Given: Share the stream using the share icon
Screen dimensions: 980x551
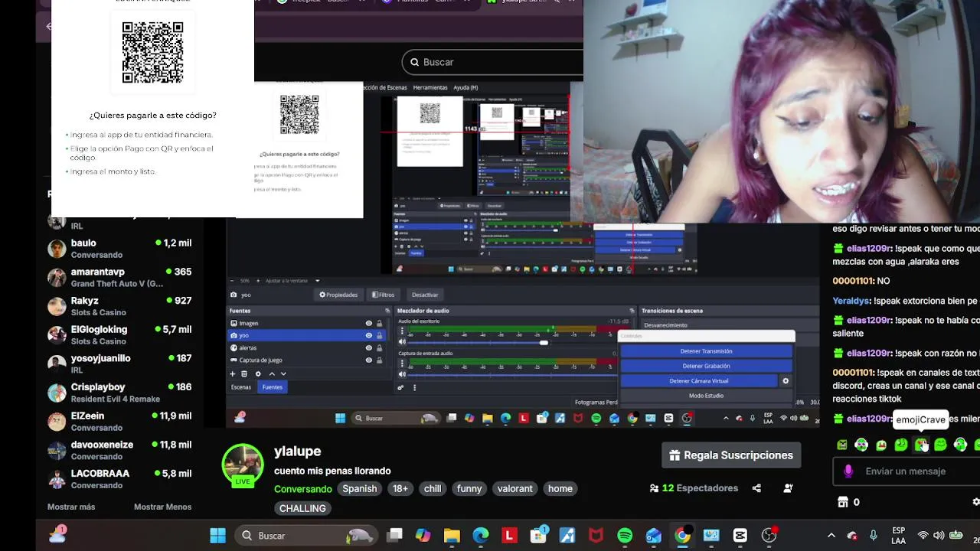Looking at the screenshot, I should click(756, 488).
